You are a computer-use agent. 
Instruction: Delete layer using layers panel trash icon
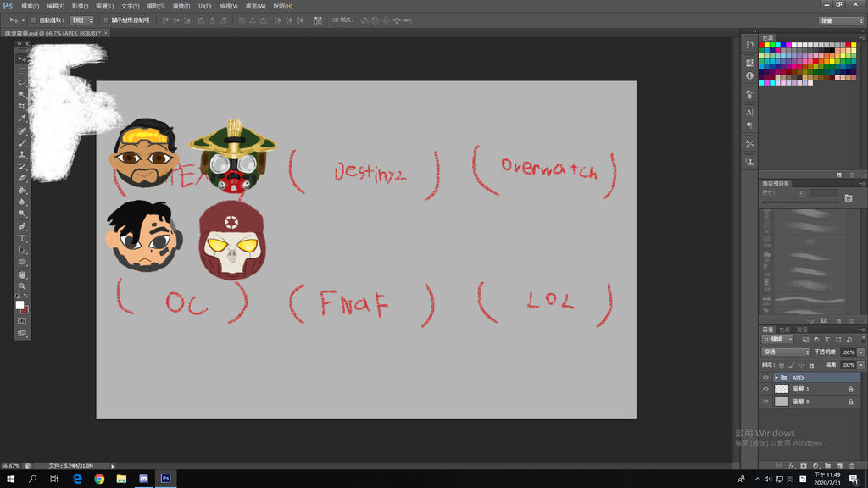coord(852,466)
